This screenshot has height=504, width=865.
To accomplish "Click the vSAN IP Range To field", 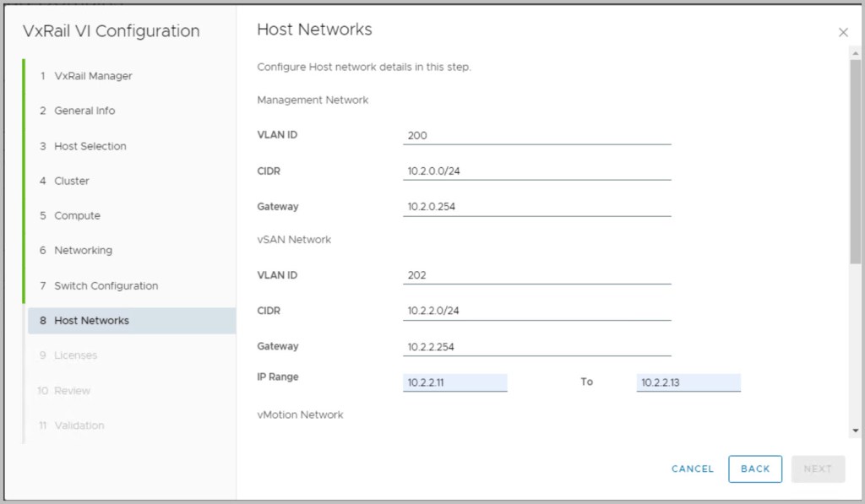I will point(688,382).
